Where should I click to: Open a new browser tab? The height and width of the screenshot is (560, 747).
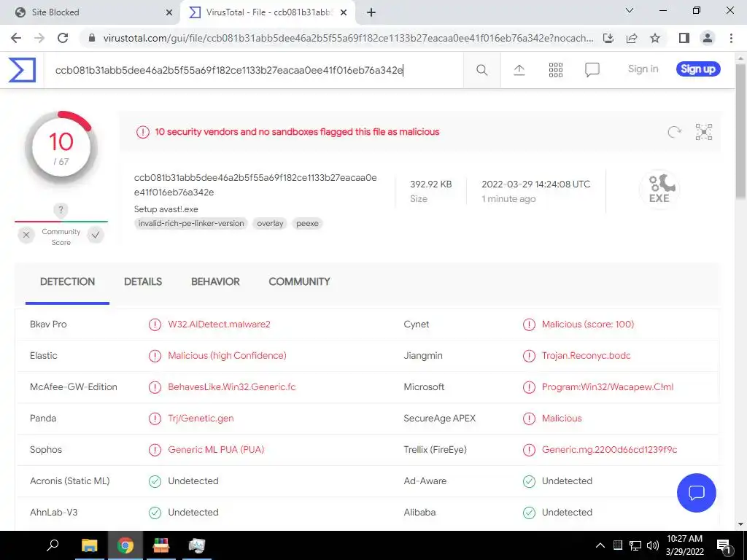coord(371,12)
